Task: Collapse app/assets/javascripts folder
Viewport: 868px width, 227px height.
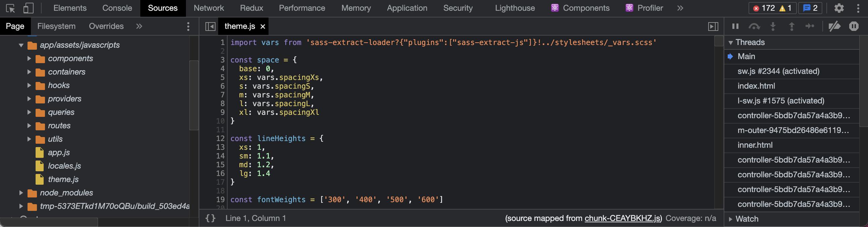Action: click(x=21, y=45)
